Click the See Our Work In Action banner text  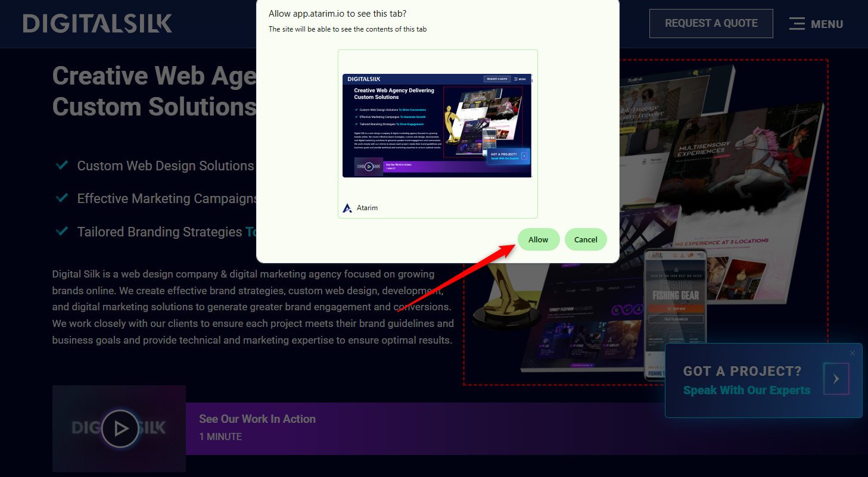(257, 419)
